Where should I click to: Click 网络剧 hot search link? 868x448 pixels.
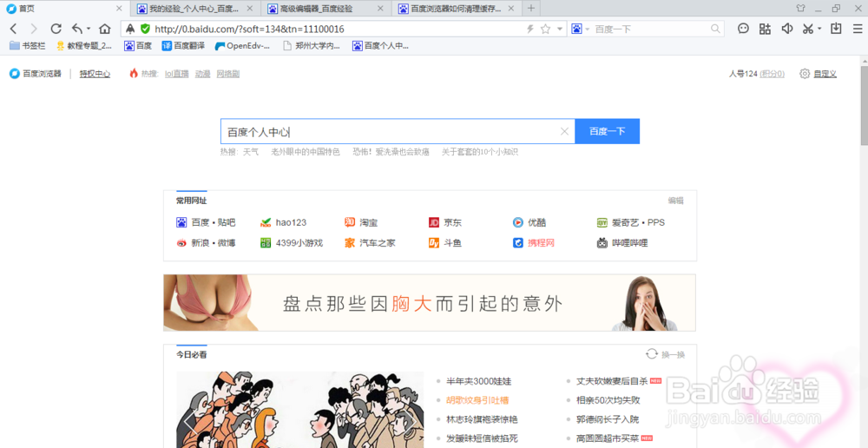[x=228, y=74]
